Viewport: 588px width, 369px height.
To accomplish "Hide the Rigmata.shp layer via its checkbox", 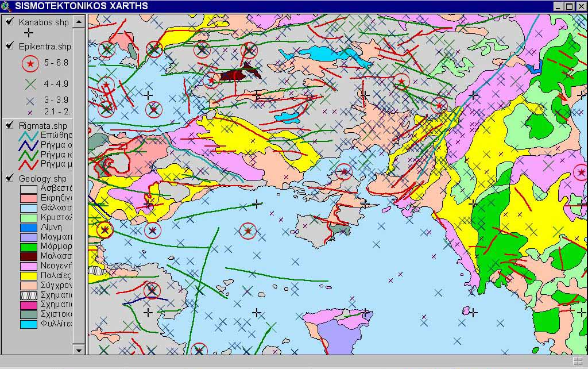I will [10, 125].
